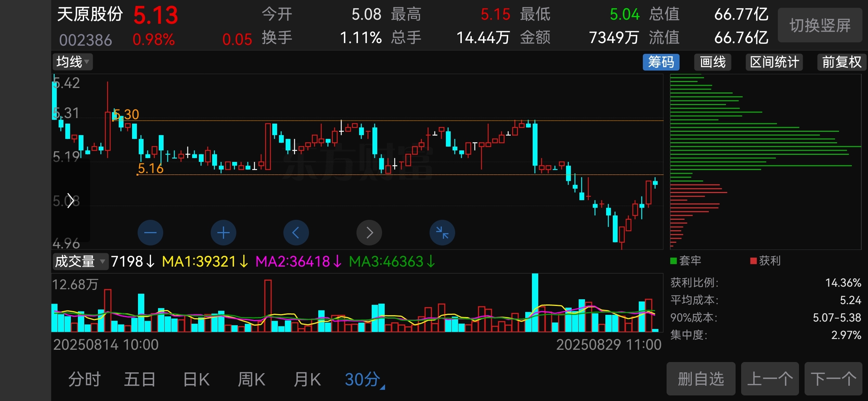
Task: Tap the current price 5.13
Action: click(x=155, y=16)
